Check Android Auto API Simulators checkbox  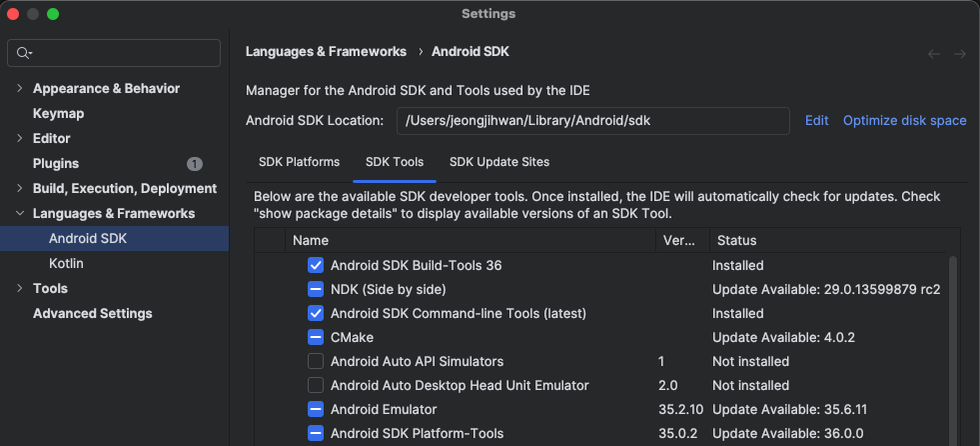click(316, 361)
